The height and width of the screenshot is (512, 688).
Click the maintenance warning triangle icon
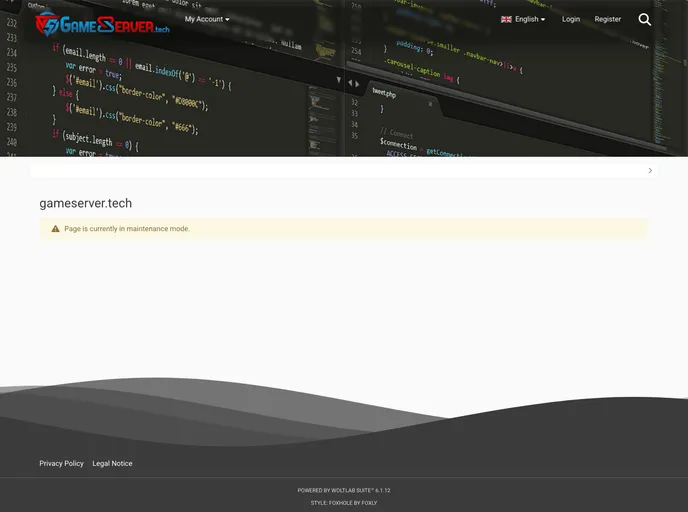pos(55,229)
